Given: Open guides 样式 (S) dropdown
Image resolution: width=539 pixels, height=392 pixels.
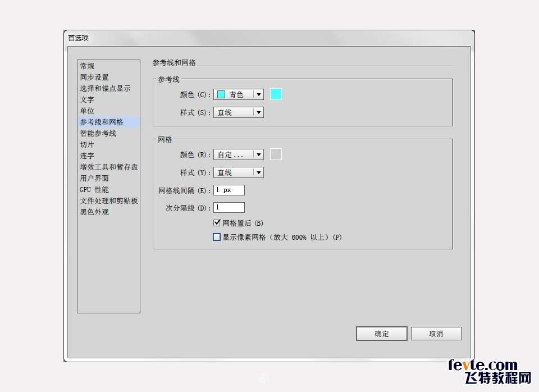Looking at the screenshot, I should pos(239,112).
